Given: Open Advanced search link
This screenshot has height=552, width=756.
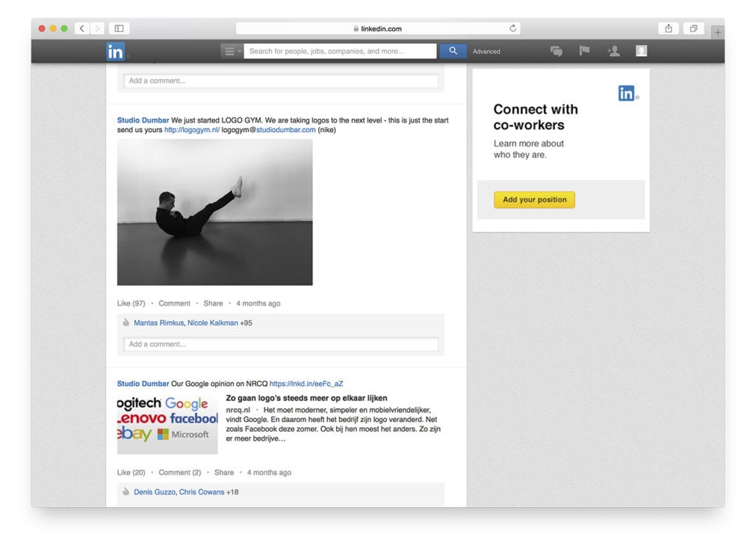Looking at the screenshot, I should (x=486, y=52).
